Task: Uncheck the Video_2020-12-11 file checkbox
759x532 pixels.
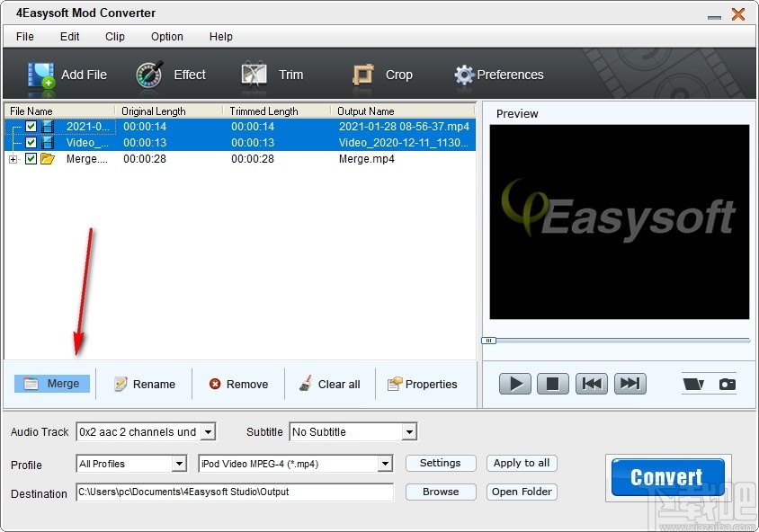Action: click(x=31, y=143)
